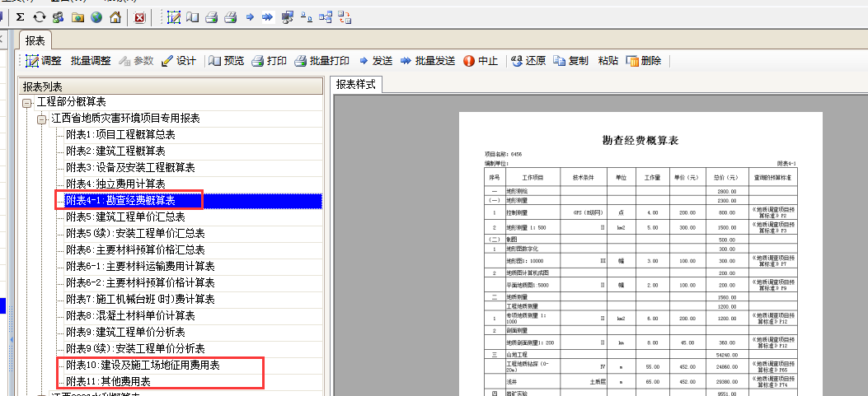868x396 pixels.
Task: Click the home icon in top toolbar
Action: [x=115, y=16]
